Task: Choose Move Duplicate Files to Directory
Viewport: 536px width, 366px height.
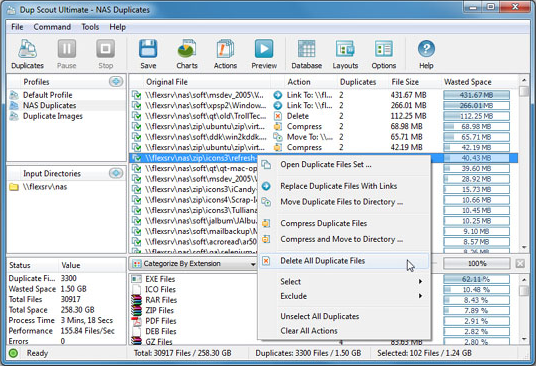Action: tap(344, 202)
